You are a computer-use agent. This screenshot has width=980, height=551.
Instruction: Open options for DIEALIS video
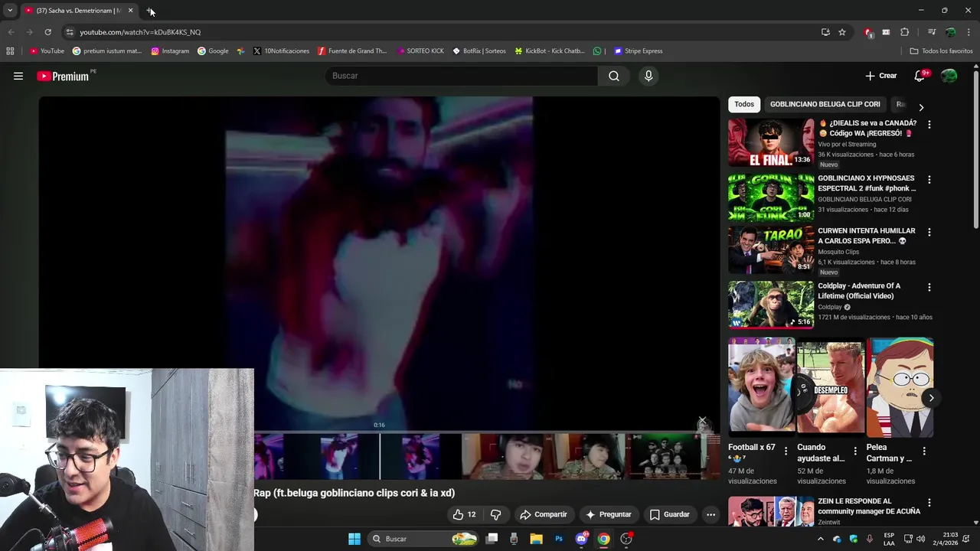[929, 124]
